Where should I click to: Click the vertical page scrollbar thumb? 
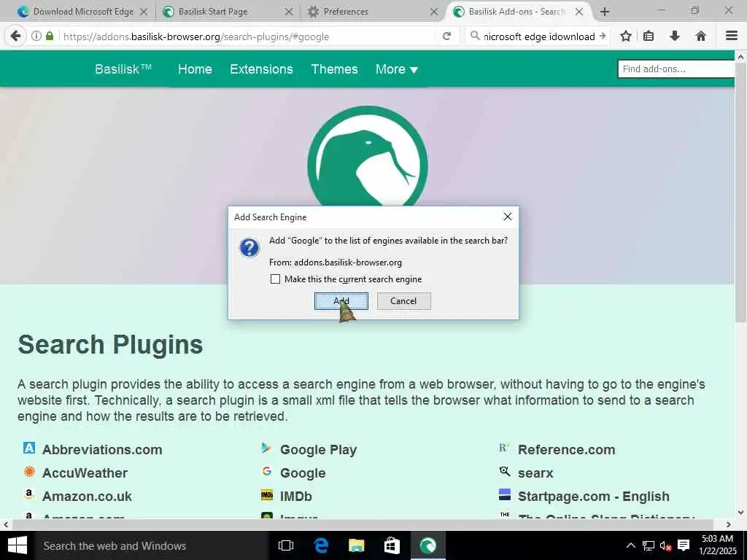click(740, 192)
